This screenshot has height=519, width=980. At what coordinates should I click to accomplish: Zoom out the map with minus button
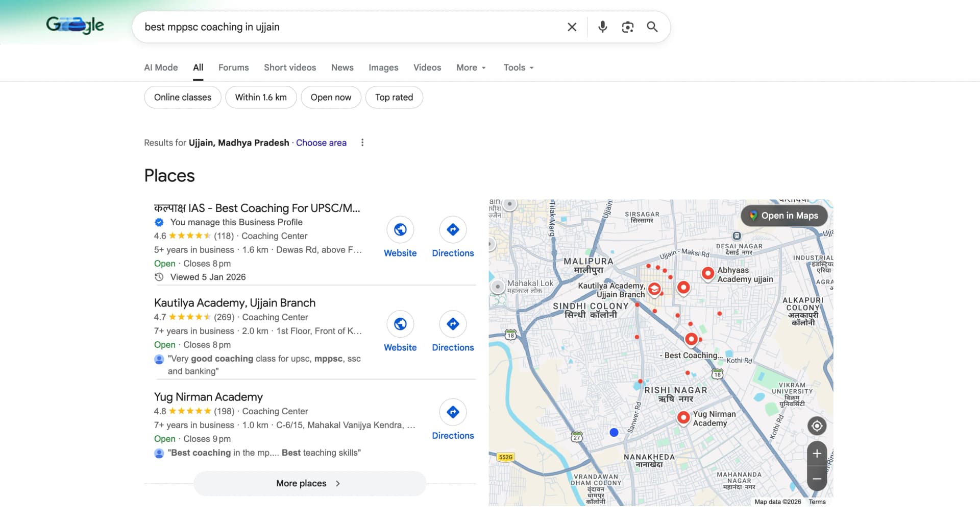tap(817, 479)
